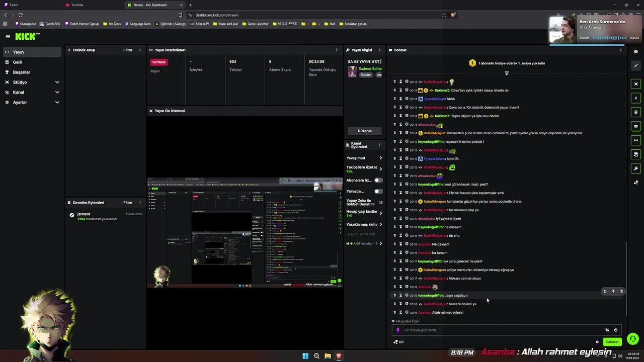Toggle the lightning bolt activity widget icon

click(636, 98)
